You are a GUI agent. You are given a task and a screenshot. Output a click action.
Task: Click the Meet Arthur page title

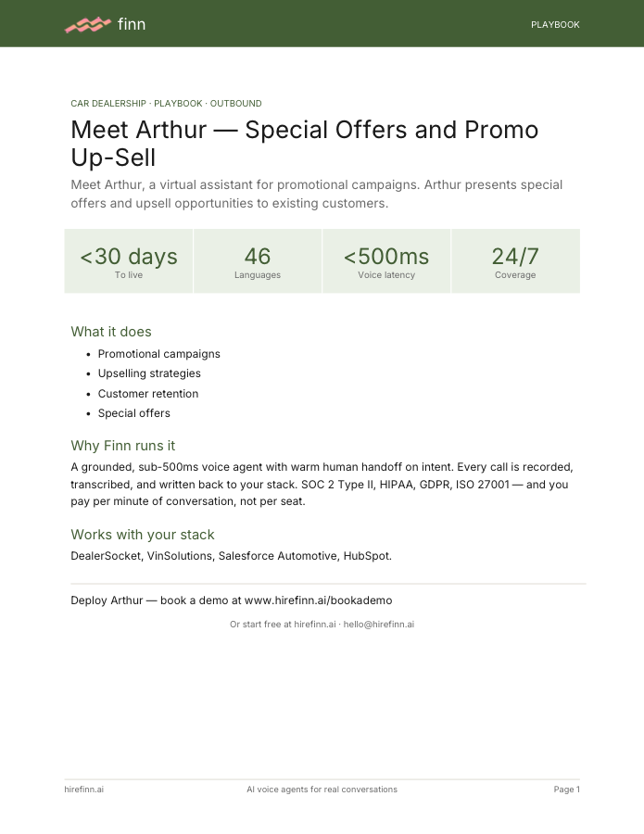tap(305, 144)
